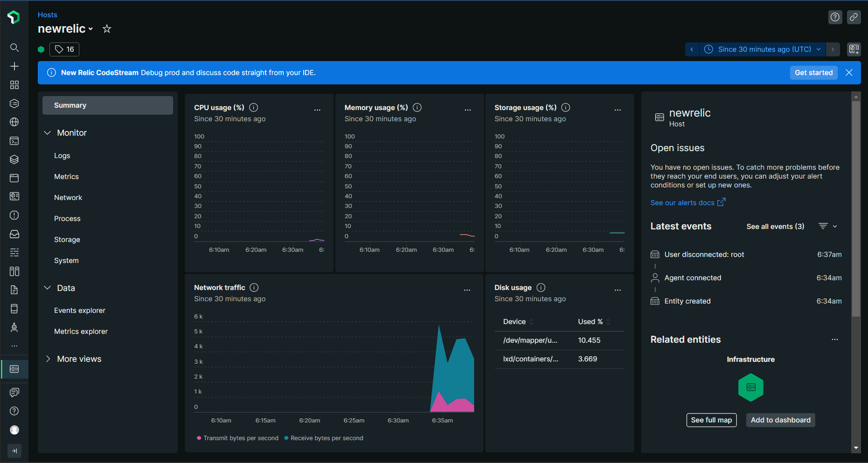
Task: Click See all events (3)
Action: pyautogui.click(x=775, y=227)
